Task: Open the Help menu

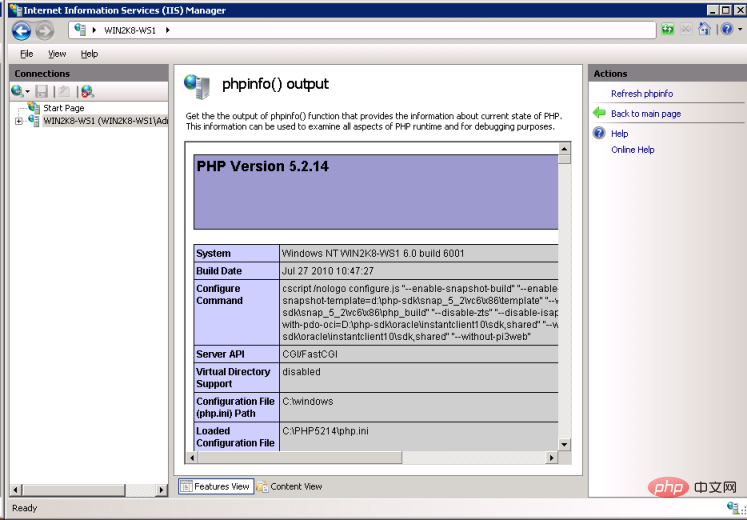Action: [x=89, y=54]
